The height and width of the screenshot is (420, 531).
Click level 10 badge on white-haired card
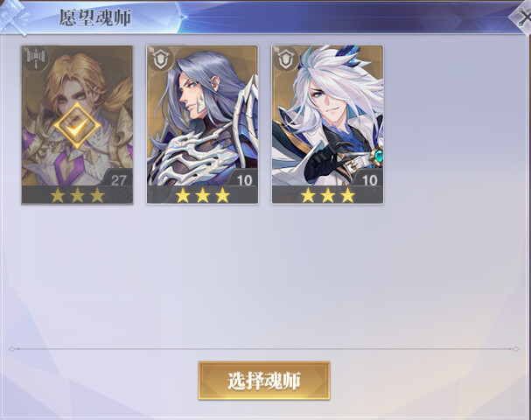(x=369, y=179)
